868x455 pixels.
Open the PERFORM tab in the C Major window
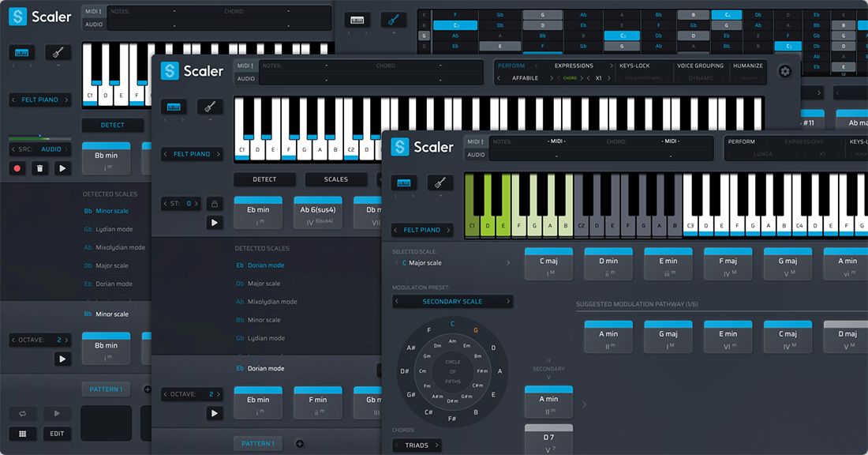pos(741,141)
